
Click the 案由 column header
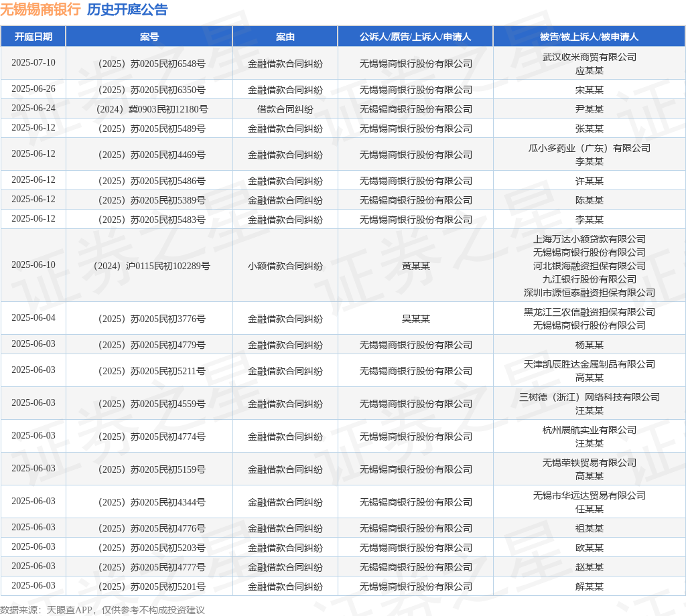(285, 37)
